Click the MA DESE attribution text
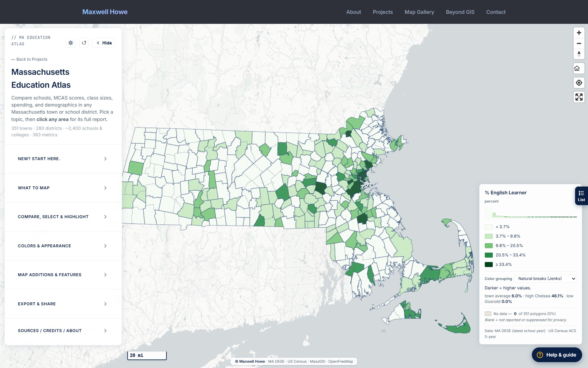 276,361
